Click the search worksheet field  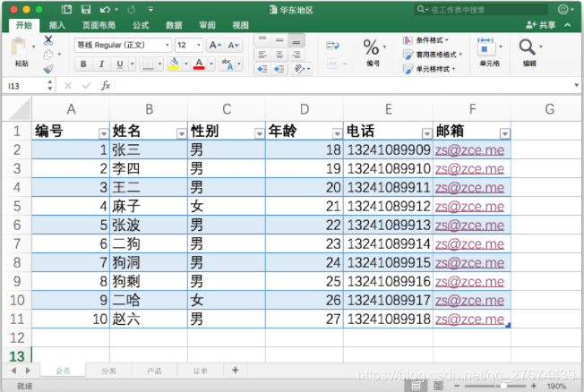pos(480,10)
